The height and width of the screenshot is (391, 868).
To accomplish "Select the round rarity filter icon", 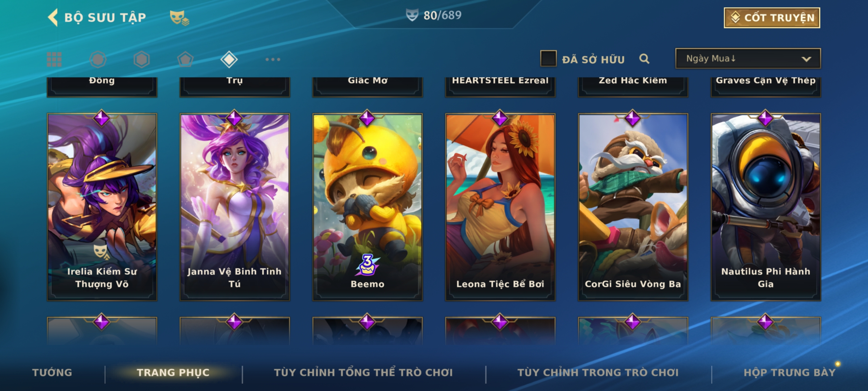I will (98, 59).
